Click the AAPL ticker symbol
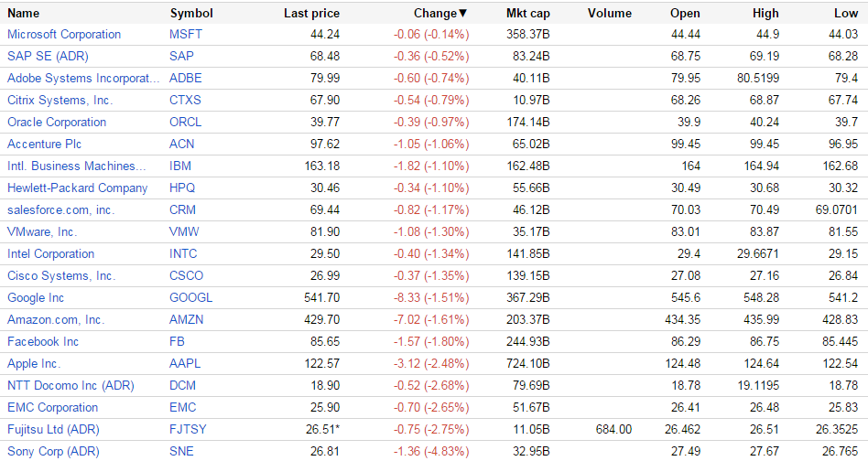 click(185, 364)
